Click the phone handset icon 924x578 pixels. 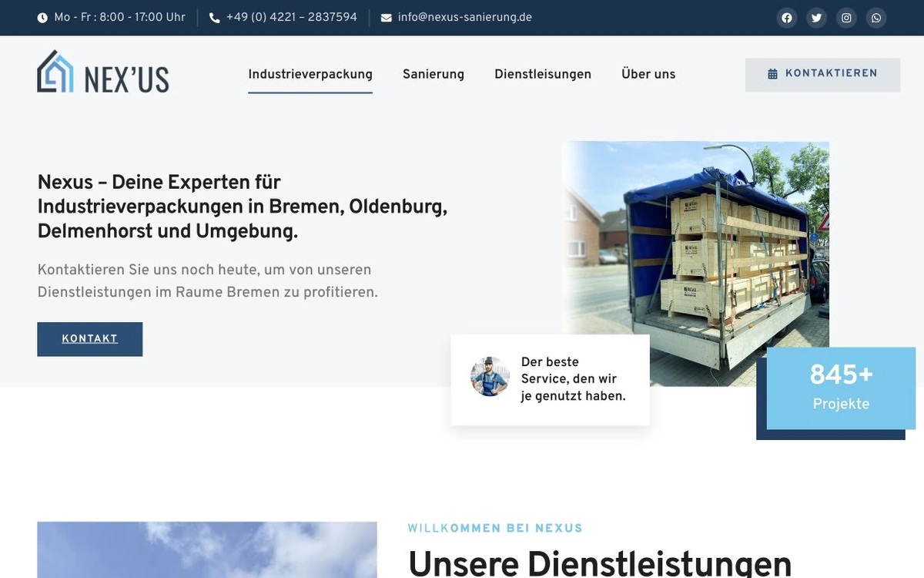tap(214, 18)
